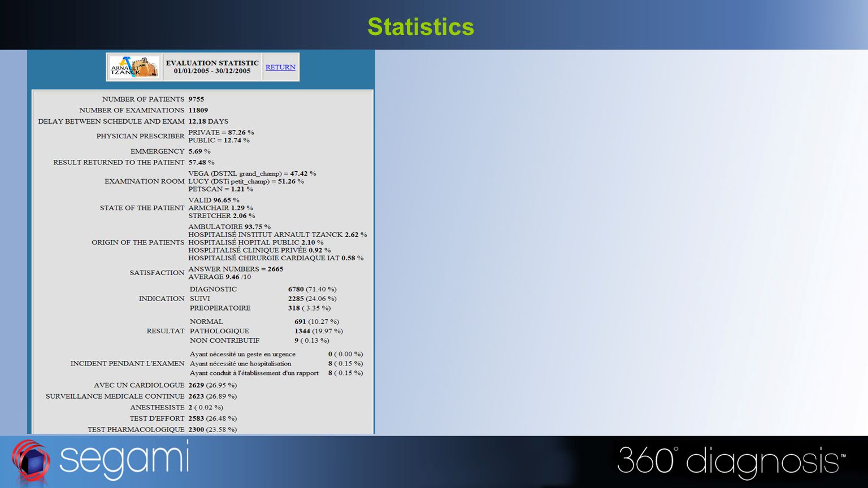Select the PETSCAN = 1.21 % line
Viewport: 868px width, 488px height.
220,189
